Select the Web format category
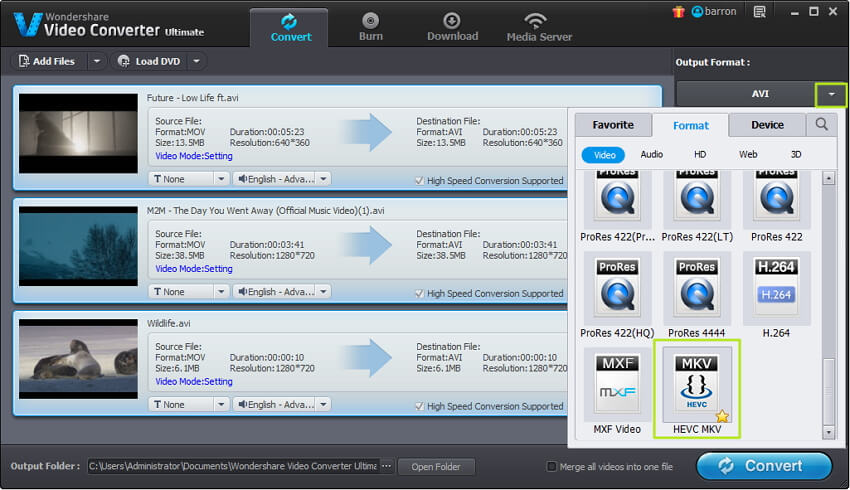Image resolution: width=850 pixels, height=490 pixels. point(748,154)
